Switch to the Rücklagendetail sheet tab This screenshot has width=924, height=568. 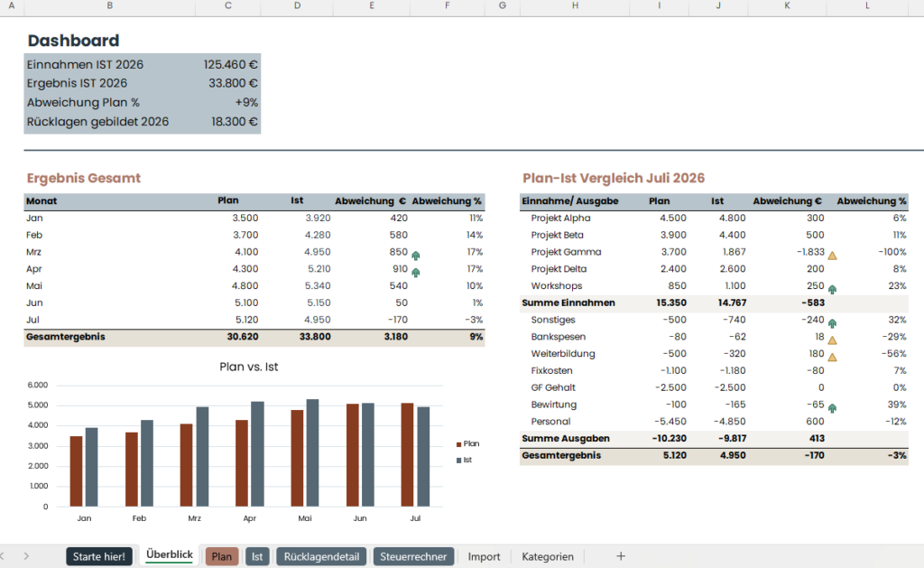click(321, 557)
